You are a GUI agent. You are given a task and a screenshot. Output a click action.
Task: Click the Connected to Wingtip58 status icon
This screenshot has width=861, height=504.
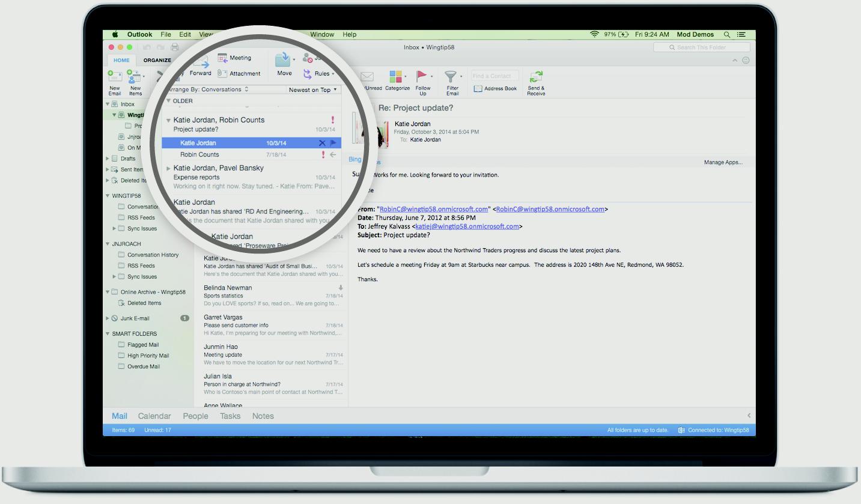(681, 430)
